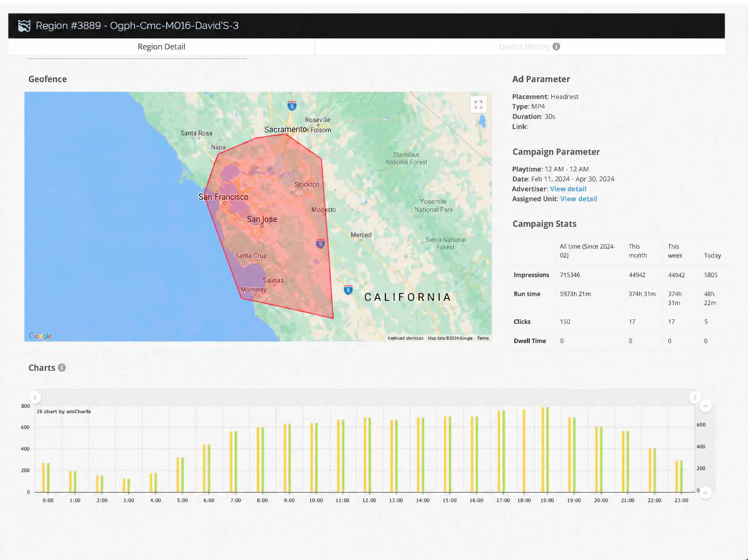Click today's impressions value 5805
Viewport: 748px width, 560px height.
(711, 275)
